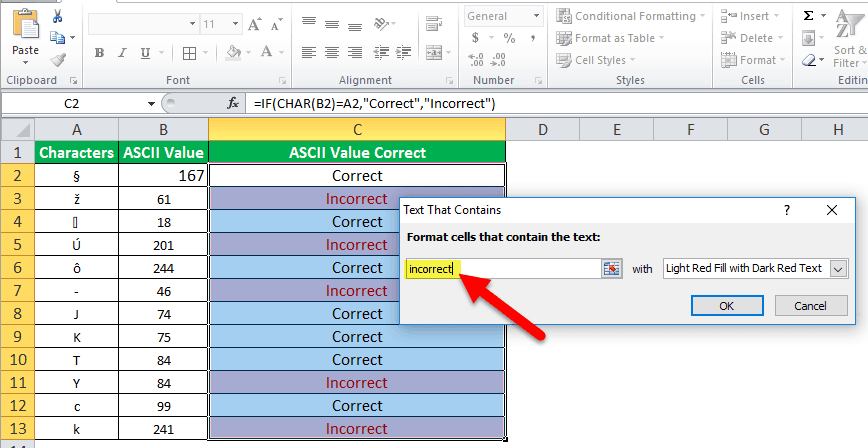Click the Cut scissors icon
The image size is (868, 448).
[x=56, y=17]
